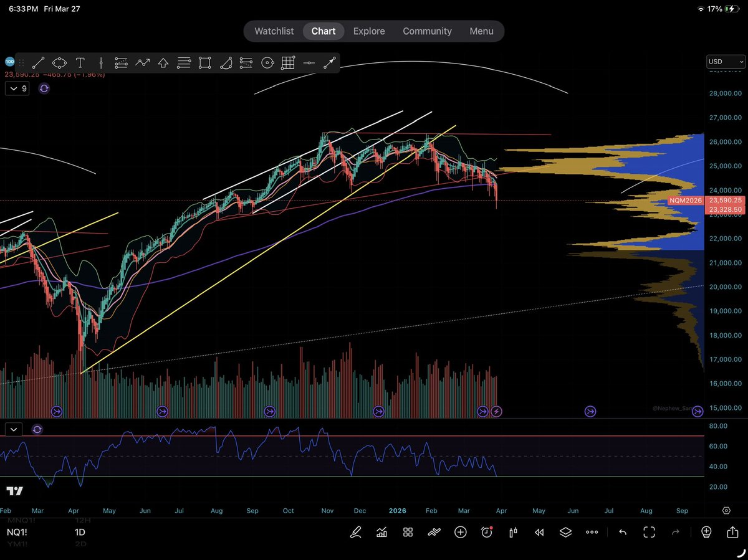Refresh the RSI pane indicator legend
This screenshot has width=748, height=560.
(x=37, y=429)
